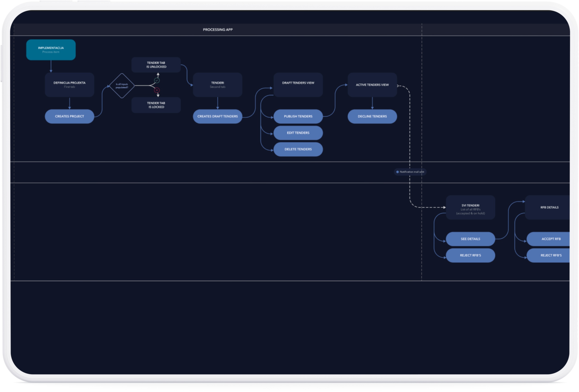Select the DEFINICIJA PROJEKTA First tab node
This screenshot has width=579, height=392.
69,85
